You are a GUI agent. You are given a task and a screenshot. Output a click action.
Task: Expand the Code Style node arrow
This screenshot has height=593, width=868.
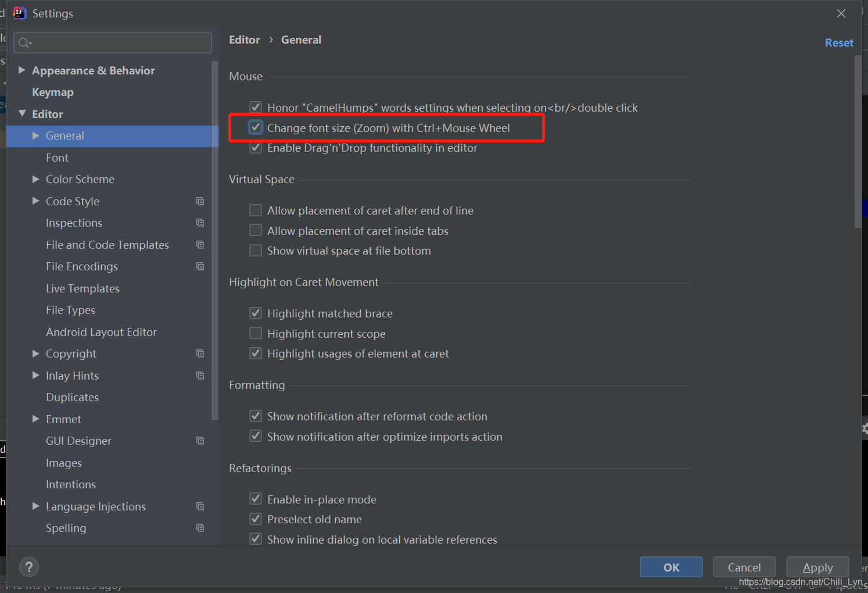[x=36, y=201]
